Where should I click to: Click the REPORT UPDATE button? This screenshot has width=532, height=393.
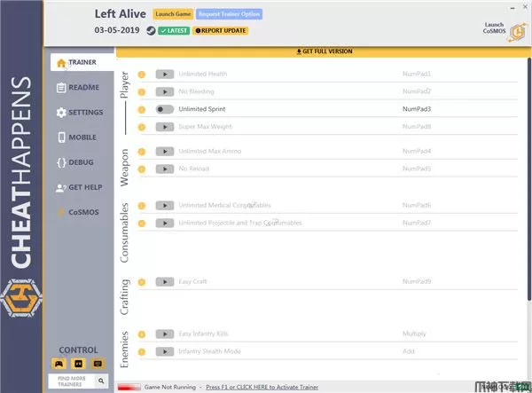221,30
